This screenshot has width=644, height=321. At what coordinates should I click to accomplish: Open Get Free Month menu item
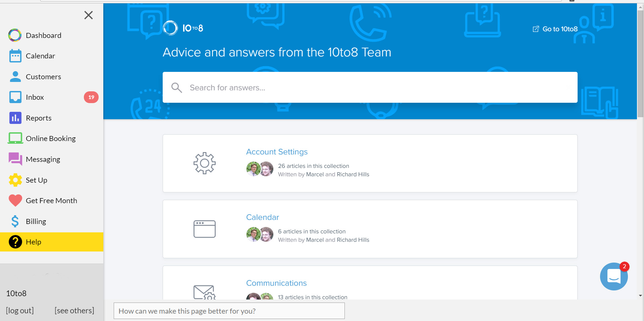pos(52,200)
